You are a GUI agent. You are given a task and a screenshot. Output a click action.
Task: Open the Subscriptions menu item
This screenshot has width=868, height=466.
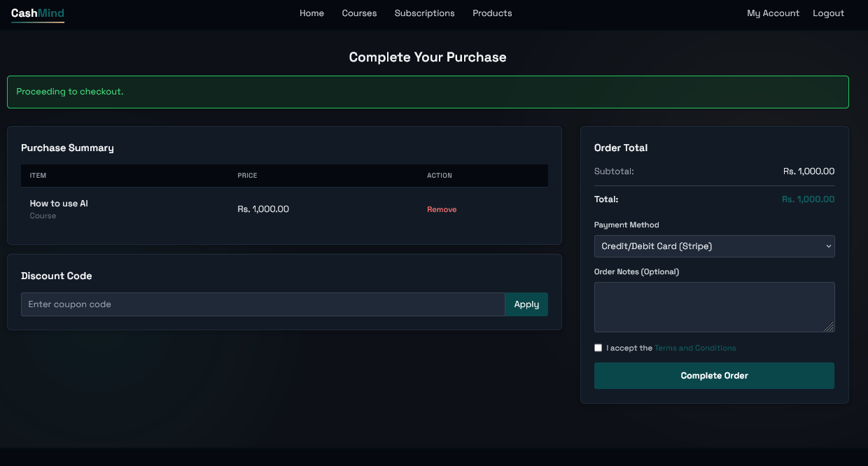point(424,13)
